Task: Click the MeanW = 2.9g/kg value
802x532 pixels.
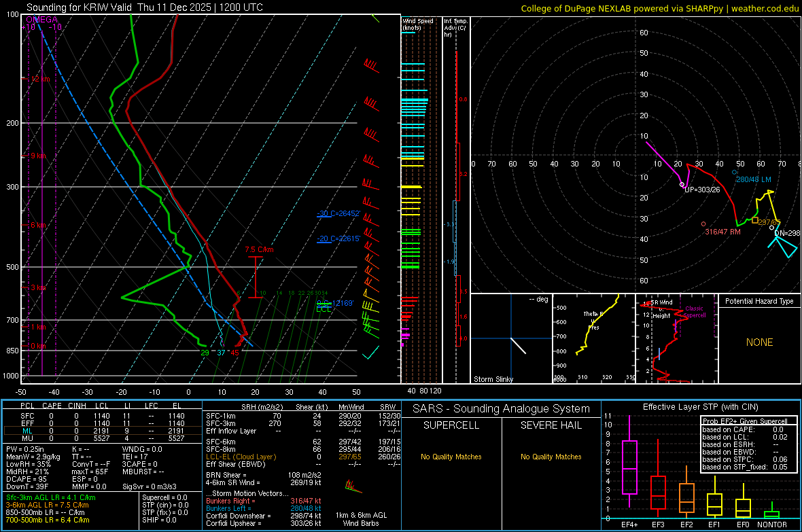Action: (33, 457)
